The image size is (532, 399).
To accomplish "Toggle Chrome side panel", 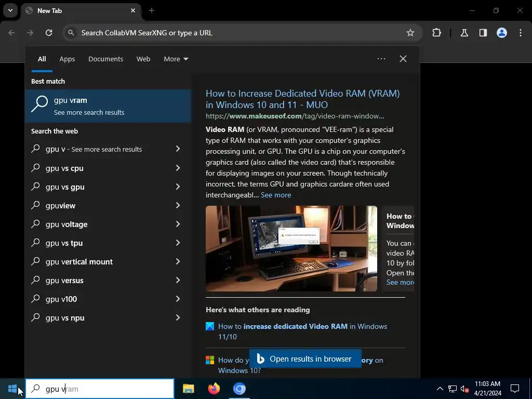I will pos(483,33).
